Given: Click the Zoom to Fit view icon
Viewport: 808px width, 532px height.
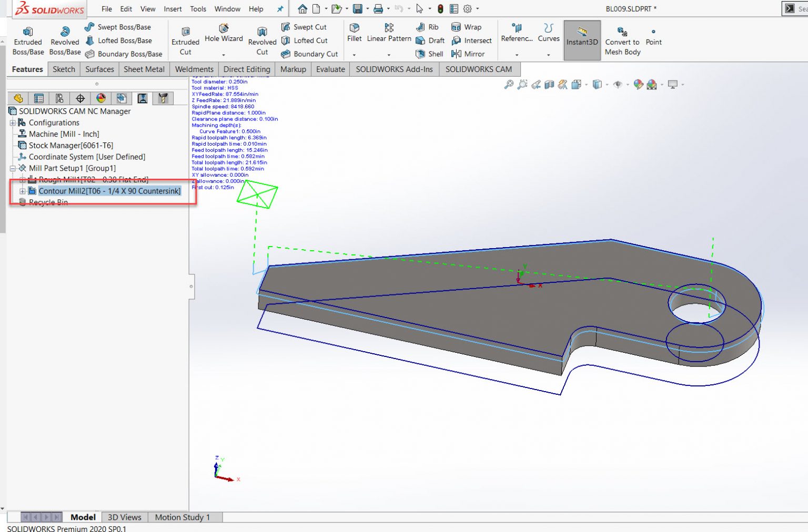Looking at the screenshot, I should click(x=509, y=85).
